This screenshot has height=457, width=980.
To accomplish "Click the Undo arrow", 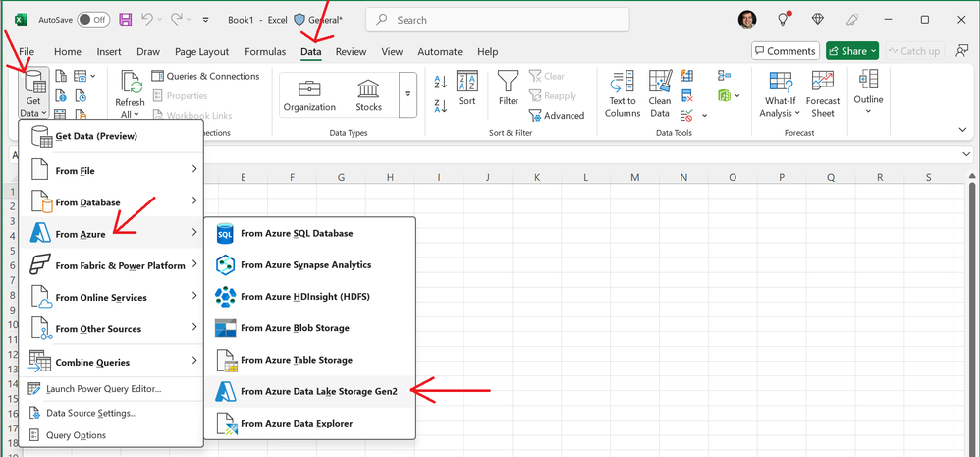I will click(x=147, y=20).
